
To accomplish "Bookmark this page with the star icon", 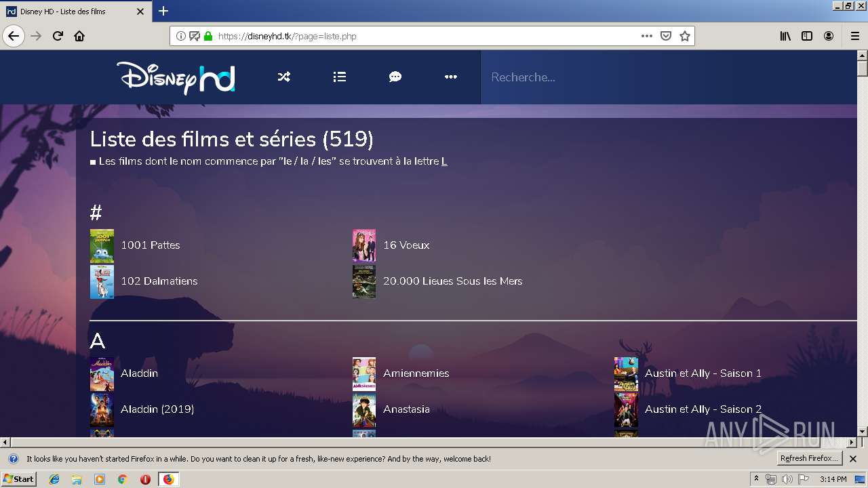I will [x=685, y=36].
